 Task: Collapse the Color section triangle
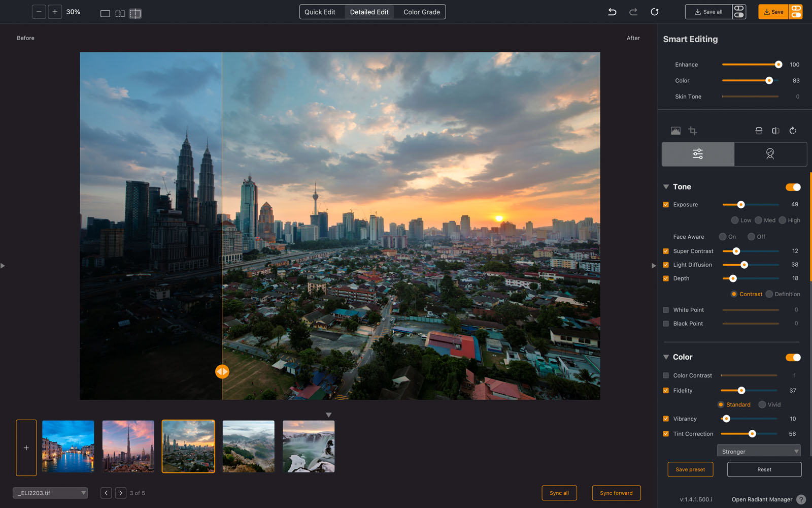[x=666, y=357]
